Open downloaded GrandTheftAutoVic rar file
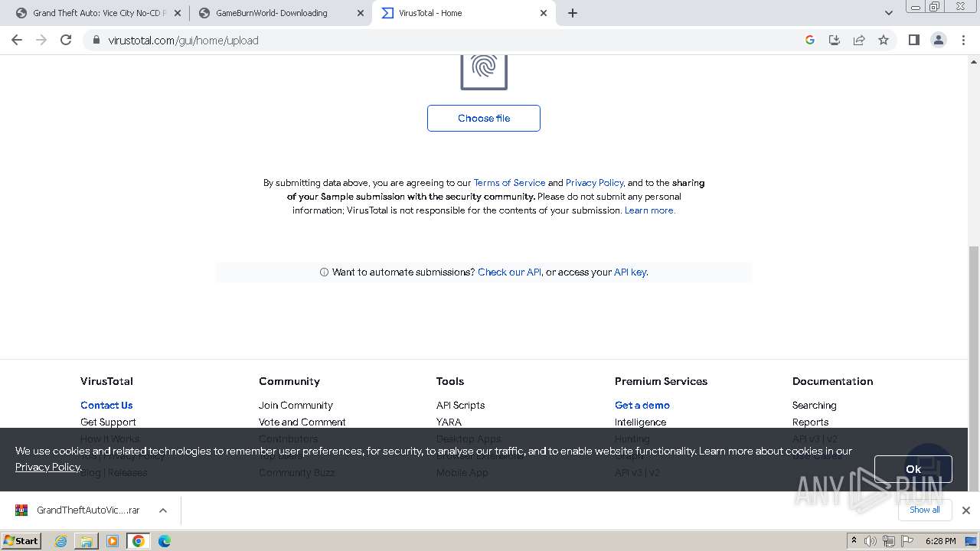980x551 pixels. [x=78, y=510]
